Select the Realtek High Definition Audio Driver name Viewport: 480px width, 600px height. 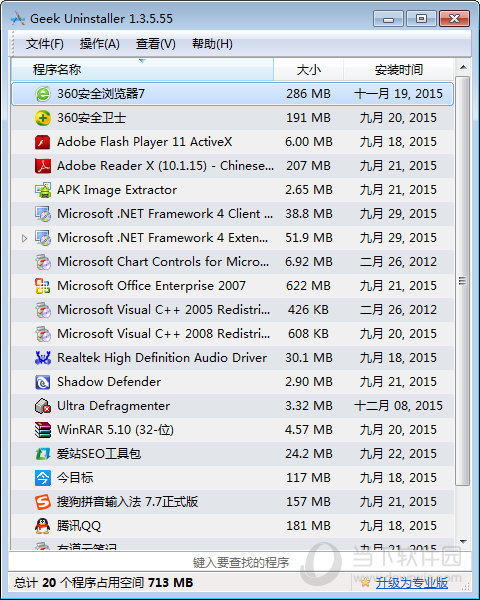pyautogui.click(x=162, y=358)
